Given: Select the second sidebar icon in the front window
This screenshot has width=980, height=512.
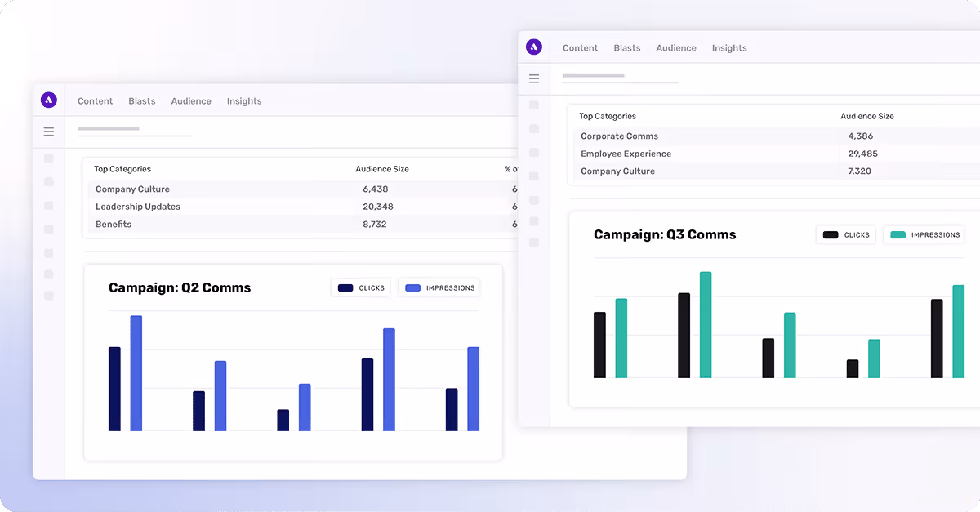Looking at the screenshot, I should [49, 183].
